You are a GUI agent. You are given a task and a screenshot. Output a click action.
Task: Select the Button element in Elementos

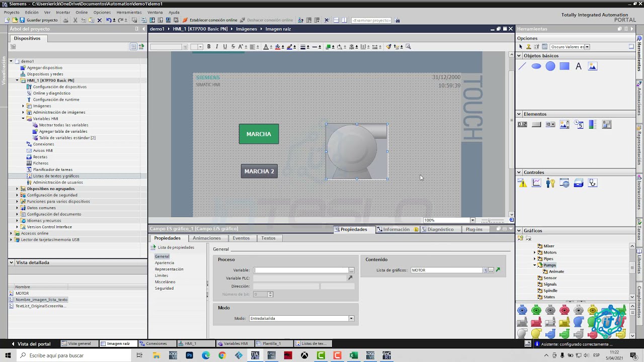pyautogui.click(x=536, y=124)
